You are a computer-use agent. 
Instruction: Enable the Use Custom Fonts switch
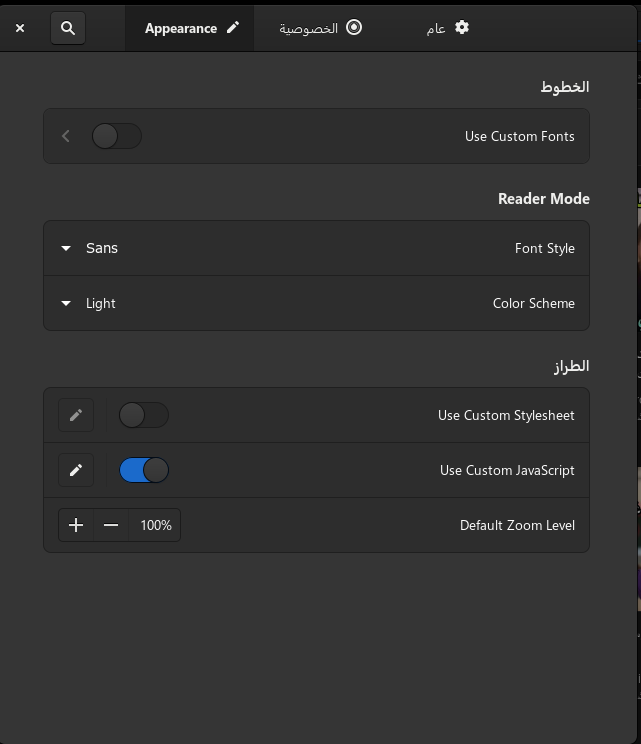(117, 136)
